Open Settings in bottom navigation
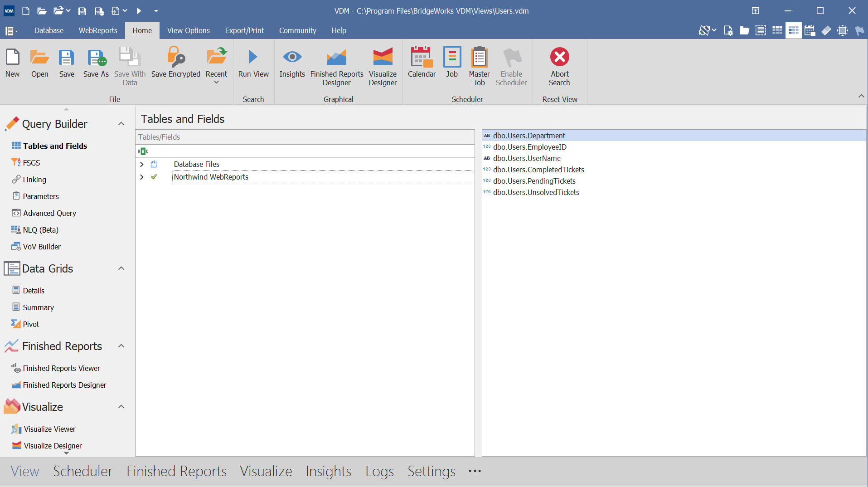 [x=431, y=472]
